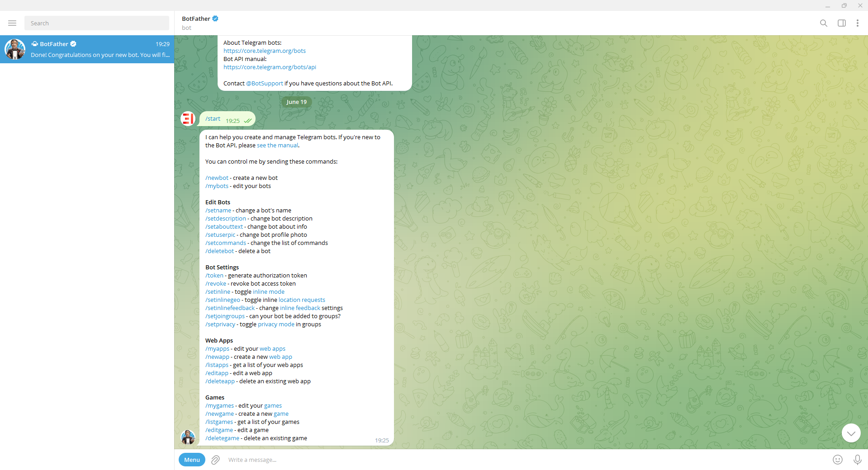Focus the Search input field
The image size is (868, 470).
(97, 23)
